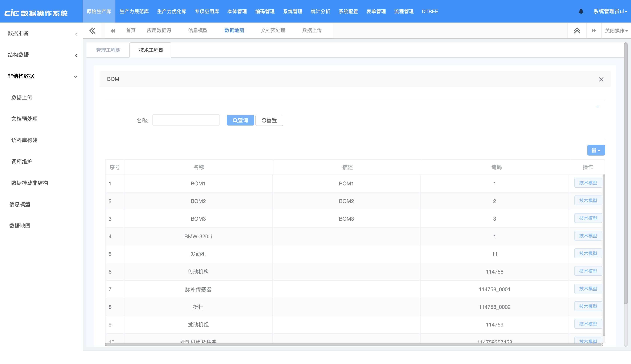The height and width of the screenshot is (364, 631).
Task: Open 技术模型 for the 发动机 row
Action: [588, 253]
